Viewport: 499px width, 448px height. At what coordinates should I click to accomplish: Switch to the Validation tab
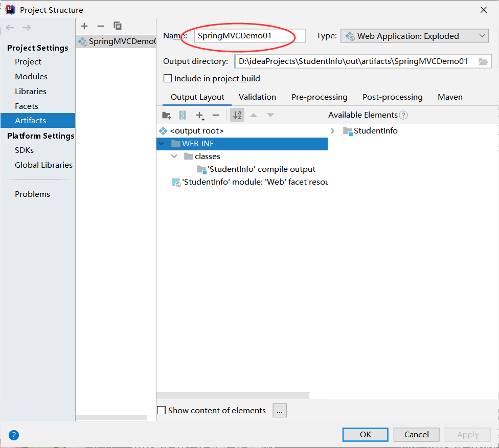(258, 97)
